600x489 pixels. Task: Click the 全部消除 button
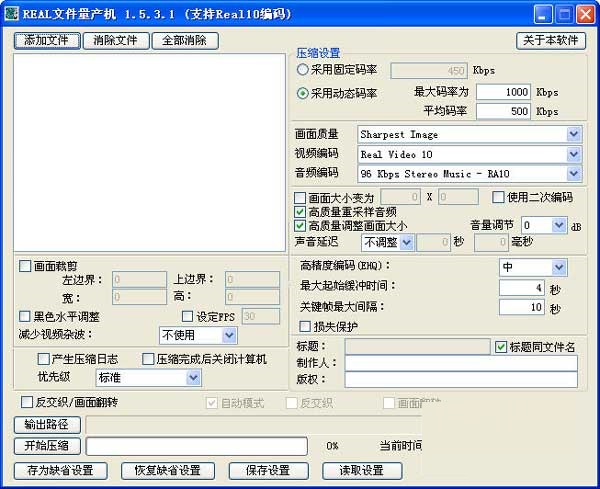pos(185,41)
